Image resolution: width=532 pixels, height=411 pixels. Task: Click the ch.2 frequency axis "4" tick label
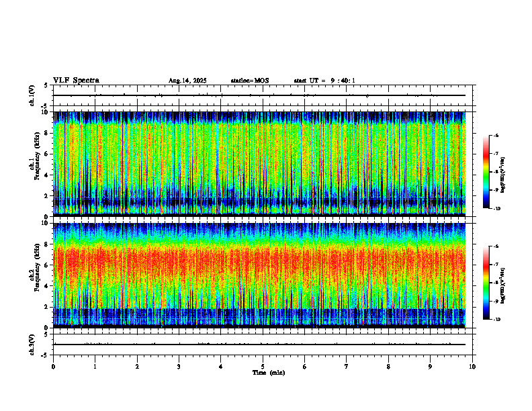coord(47,286)
